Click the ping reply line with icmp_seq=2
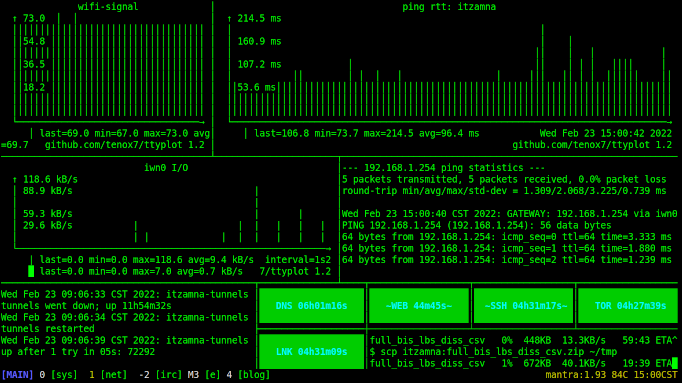Screen dimensions: 682x383 507,260
